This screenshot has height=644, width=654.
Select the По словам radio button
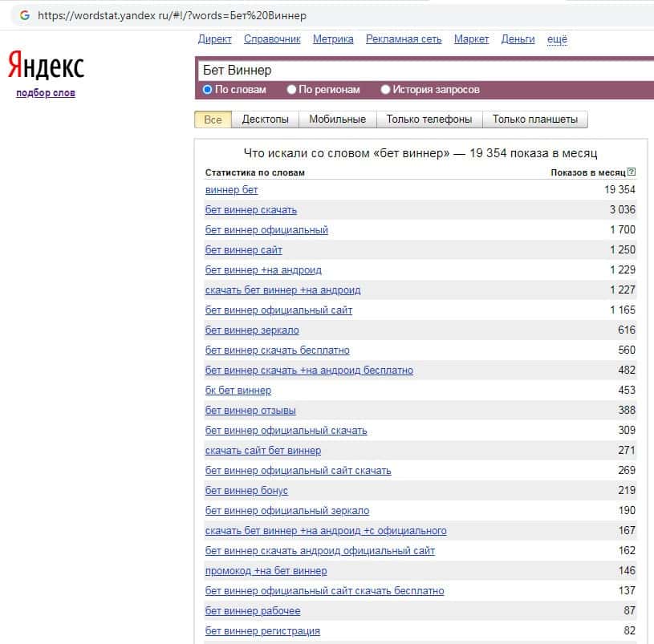coord(208,90)
